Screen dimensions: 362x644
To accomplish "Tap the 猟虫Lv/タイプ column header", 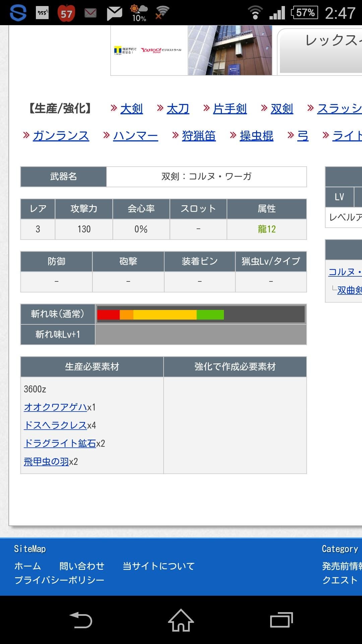I will (x=271, y=261).
